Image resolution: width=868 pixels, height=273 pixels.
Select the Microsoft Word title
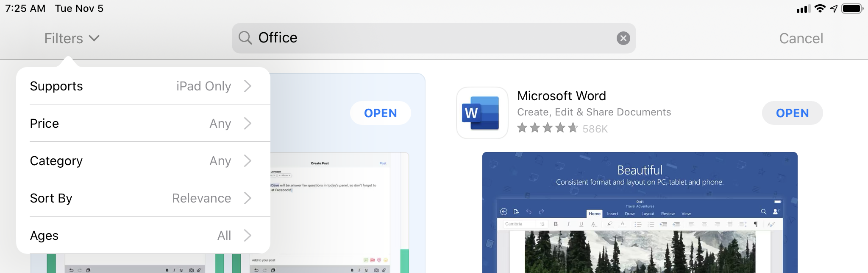[562, 96]
